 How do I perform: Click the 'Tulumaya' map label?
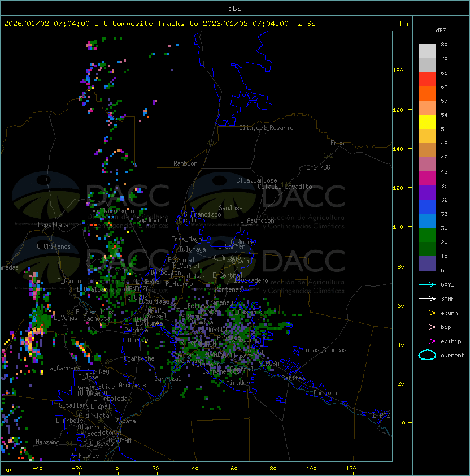193,249
